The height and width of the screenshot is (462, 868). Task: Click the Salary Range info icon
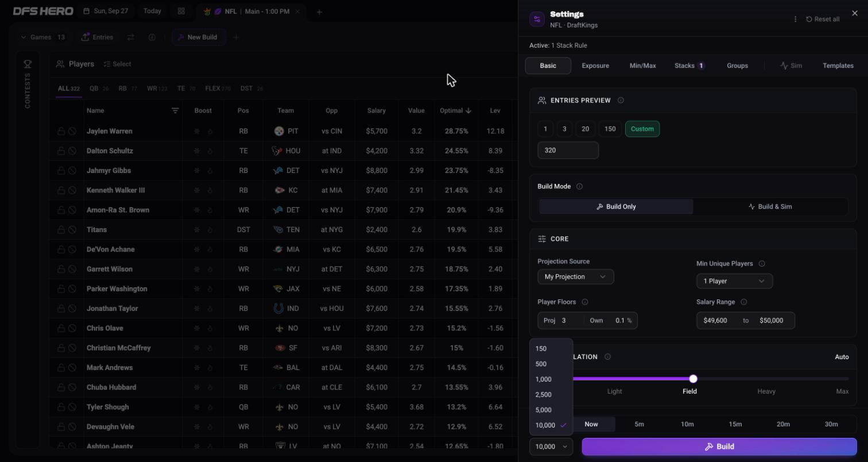[x=743, y=302]
